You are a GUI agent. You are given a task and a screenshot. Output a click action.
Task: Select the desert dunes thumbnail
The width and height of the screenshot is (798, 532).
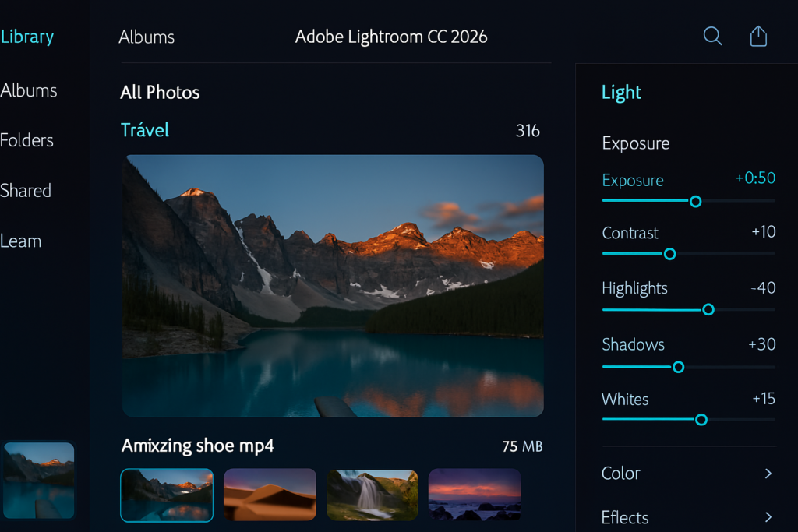270,495
